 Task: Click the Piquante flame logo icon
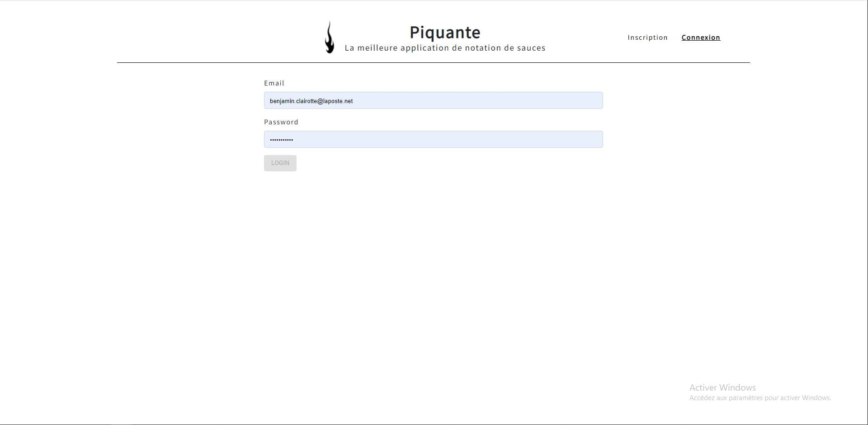point(330,37)
